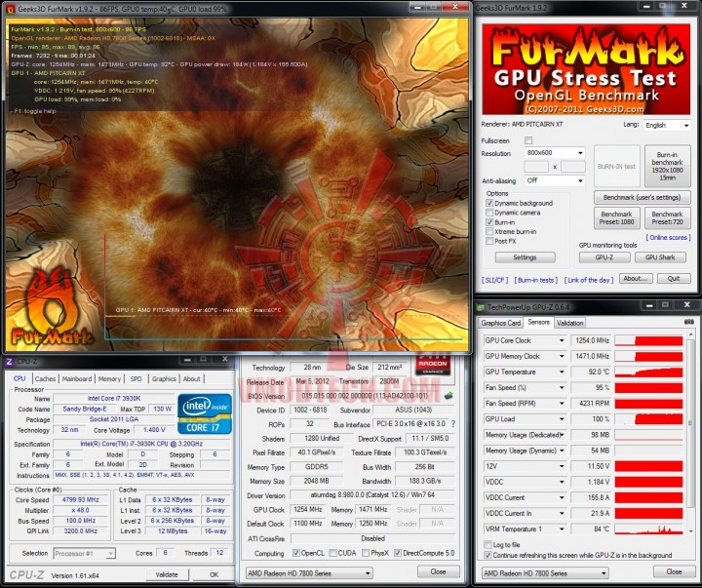Open the Graphics tab in CPU-Z
This screenshot has height=588, width=702.
click(164, 379)
